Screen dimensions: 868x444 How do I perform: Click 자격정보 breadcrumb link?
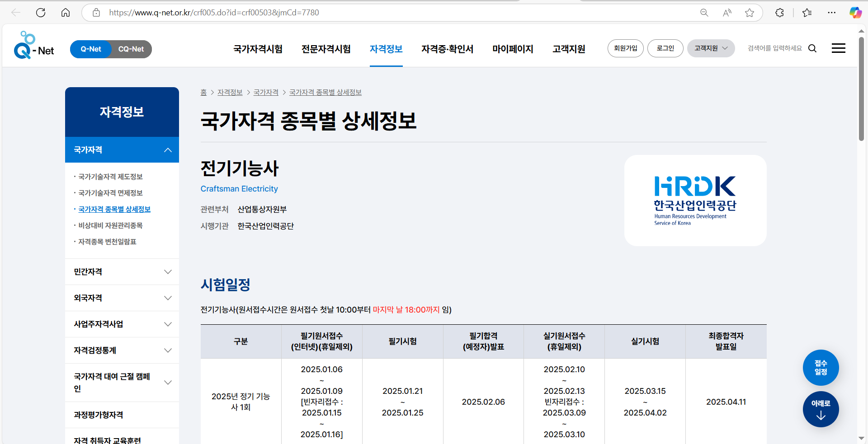230,92
